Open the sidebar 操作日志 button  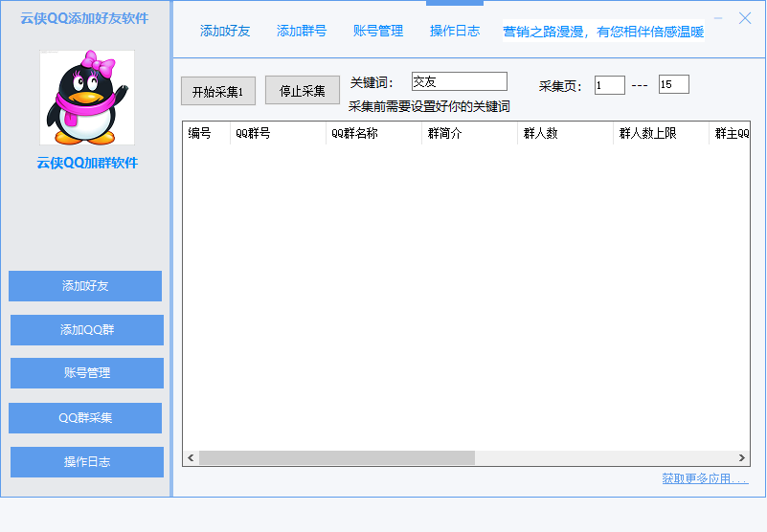(x=87, y=462)
